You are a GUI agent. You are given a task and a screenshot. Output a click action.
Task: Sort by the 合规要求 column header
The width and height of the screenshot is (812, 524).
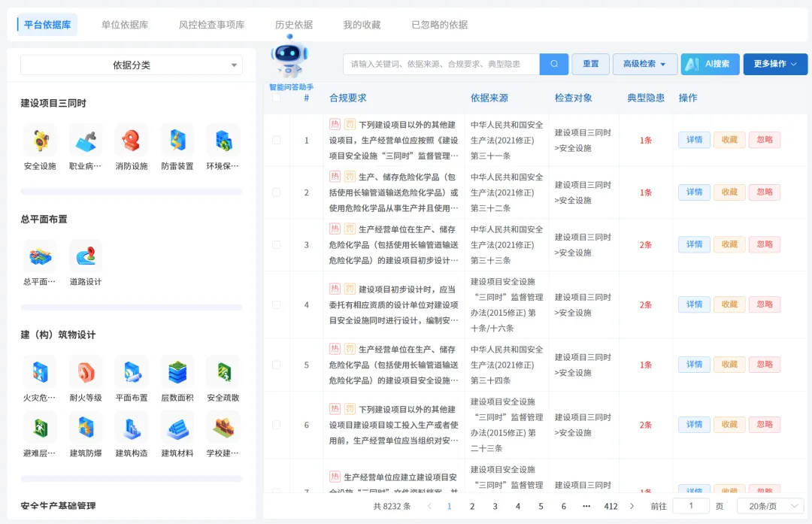click(x=347, y=98)
